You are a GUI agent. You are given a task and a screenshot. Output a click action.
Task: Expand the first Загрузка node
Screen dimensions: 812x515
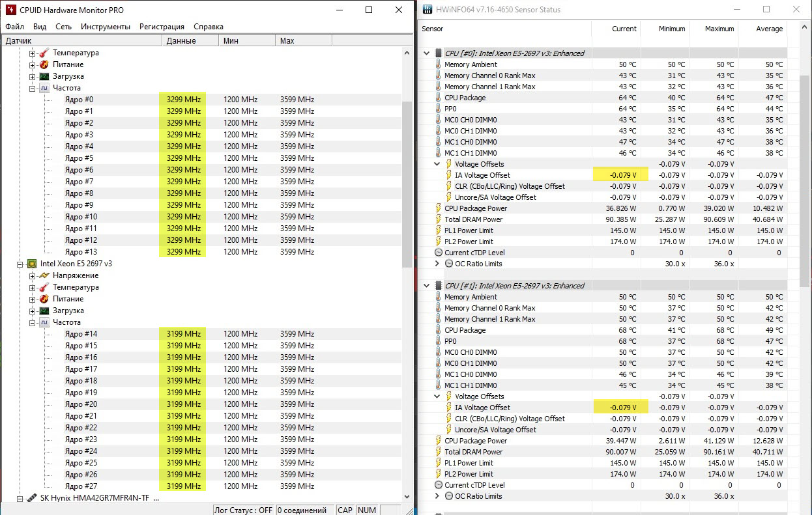pos(33,76)
